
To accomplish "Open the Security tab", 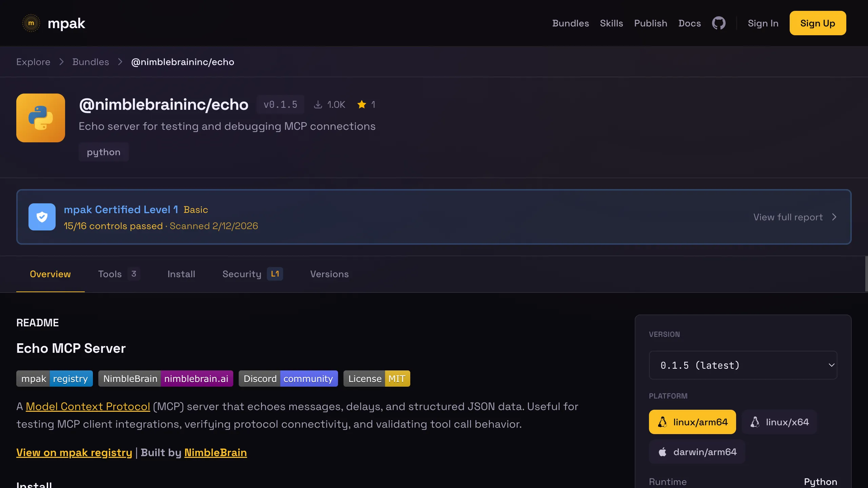I will pos(242,274).
